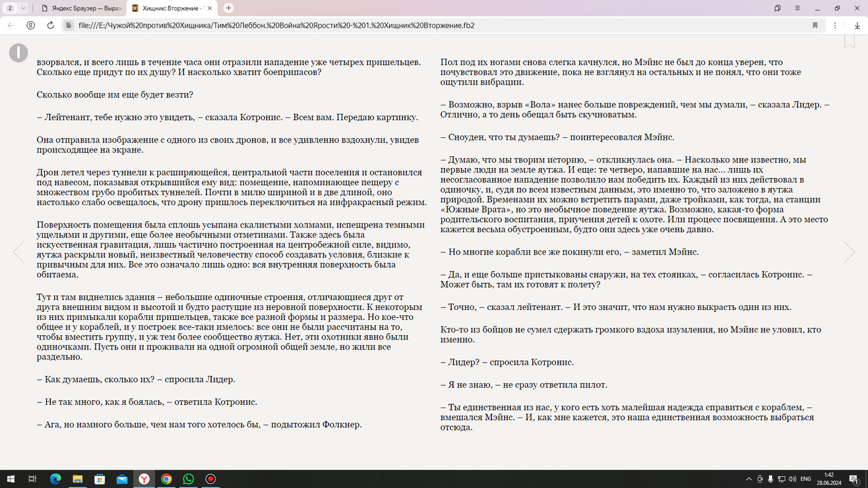Click the paragraph «Сколько вообще им еще будет везти?»
This screenshot has width=868, height=488.
click(x=115, y=94)
